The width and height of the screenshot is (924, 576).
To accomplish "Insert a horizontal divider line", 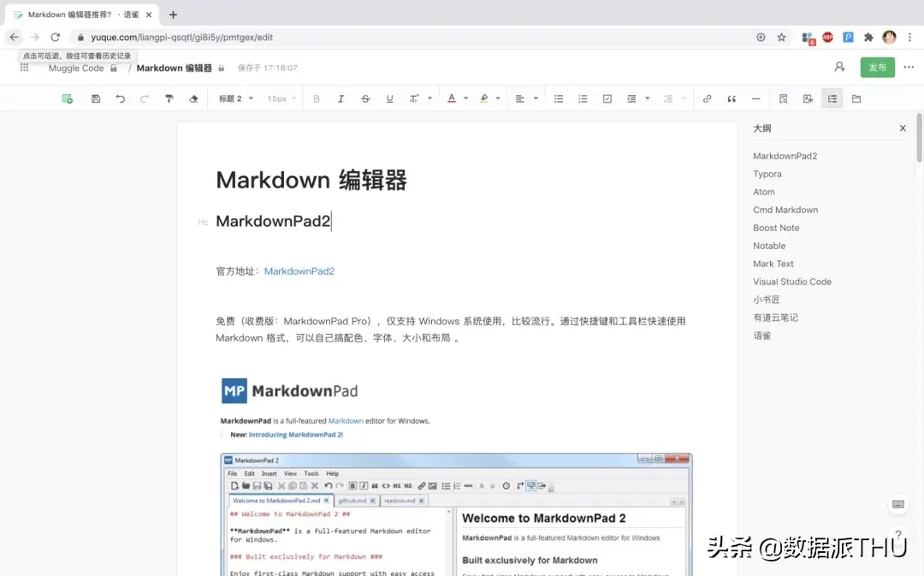I will coord(756,98).
